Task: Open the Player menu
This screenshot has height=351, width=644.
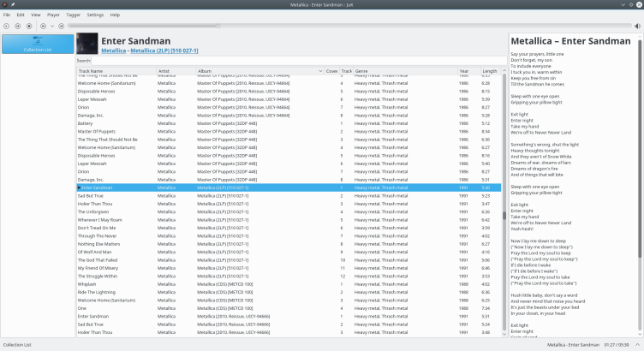Action: pos(53,15)
